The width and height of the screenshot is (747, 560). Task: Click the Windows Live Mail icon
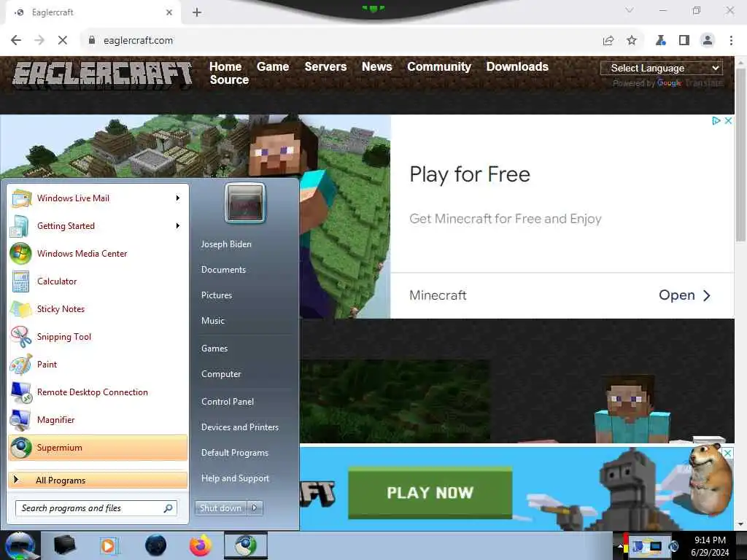pos(21,198)
